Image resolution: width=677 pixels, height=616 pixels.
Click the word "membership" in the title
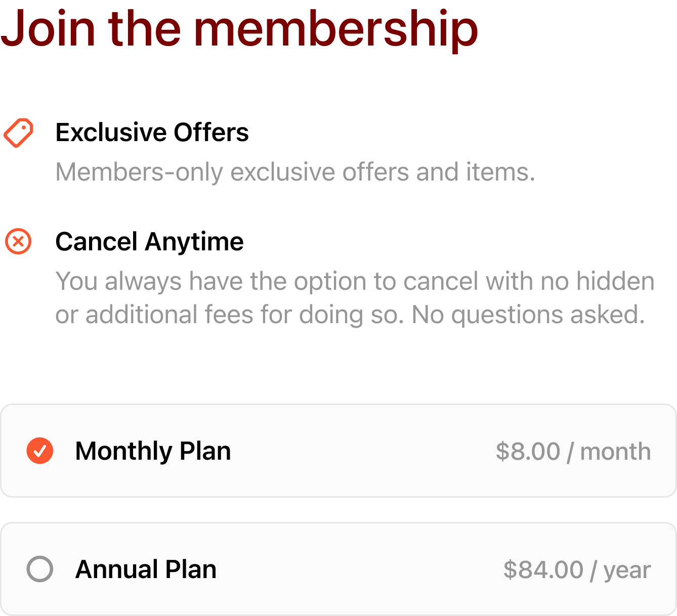[336, 29]
